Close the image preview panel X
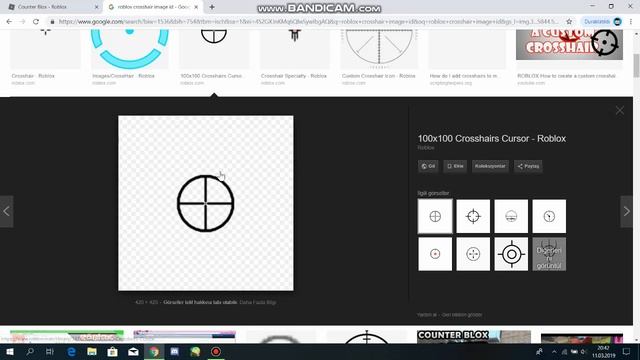The height and width of the screenshot is (360, 640). pyautogui.click(x=620, y=110)
